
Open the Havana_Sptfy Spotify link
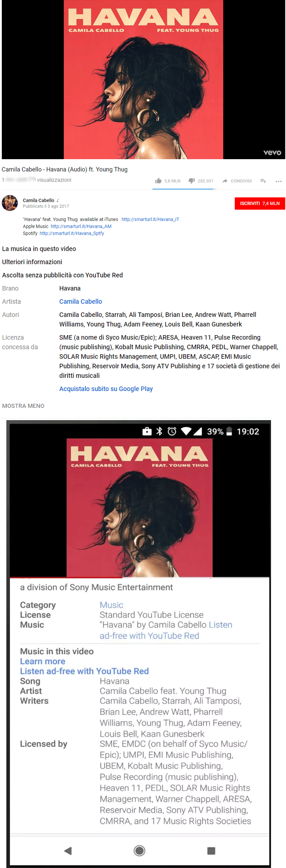(72, 233)
